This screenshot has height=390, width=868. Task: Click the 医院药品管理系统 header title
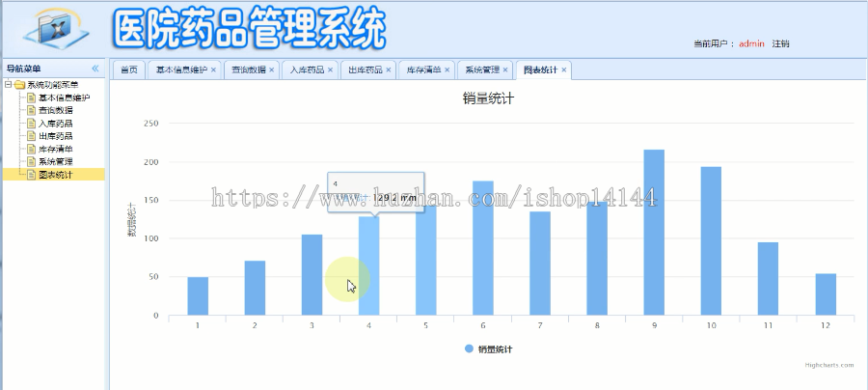(249, 28)
